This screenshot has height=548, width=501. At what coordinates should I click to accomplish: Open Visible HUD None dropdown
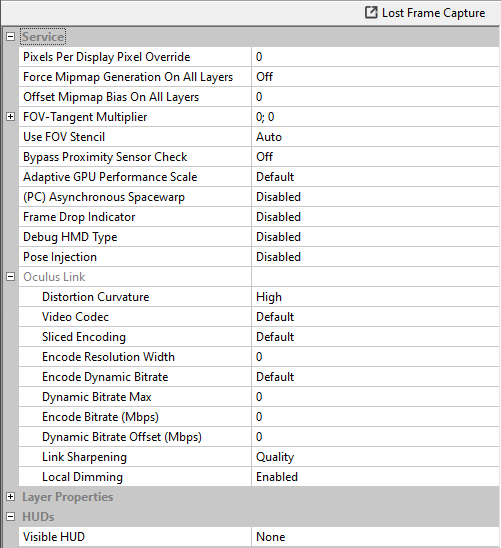pos(375,537)
